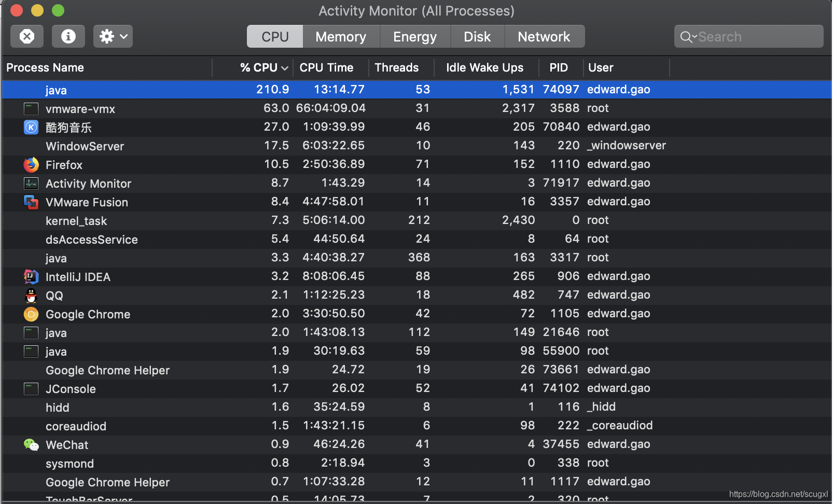The width and height of the screenshot is (833, 504).
Task: Sort by CPU Time column header
Action: tap(330, 67)
